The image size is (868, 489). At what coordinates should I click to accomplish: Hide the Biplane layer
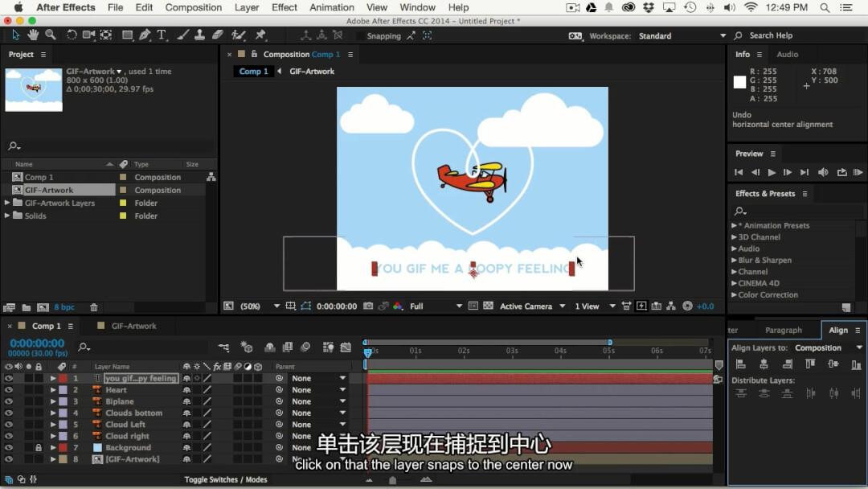point(8,401)
